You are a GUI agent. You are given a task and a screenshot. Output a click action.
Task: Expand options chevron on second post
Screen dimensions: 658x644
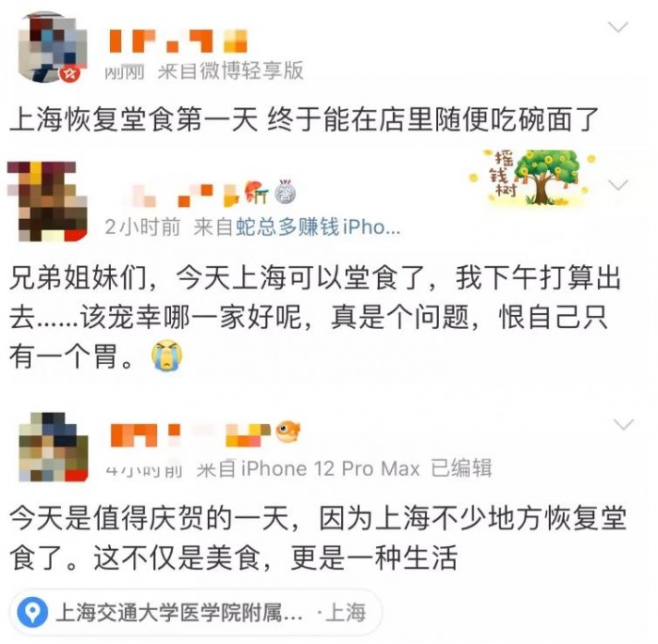618,184
